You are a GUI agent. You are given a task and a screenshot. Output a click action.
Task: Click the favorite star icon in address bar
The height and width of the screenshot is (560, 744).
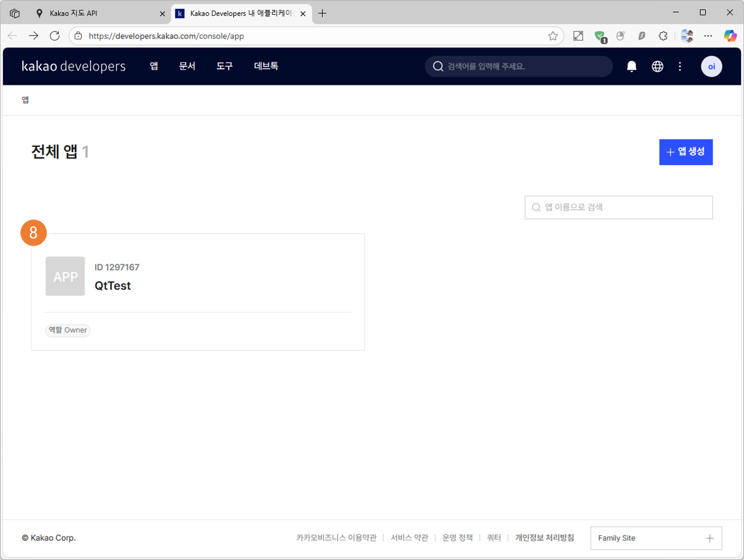tap(553, 36)
